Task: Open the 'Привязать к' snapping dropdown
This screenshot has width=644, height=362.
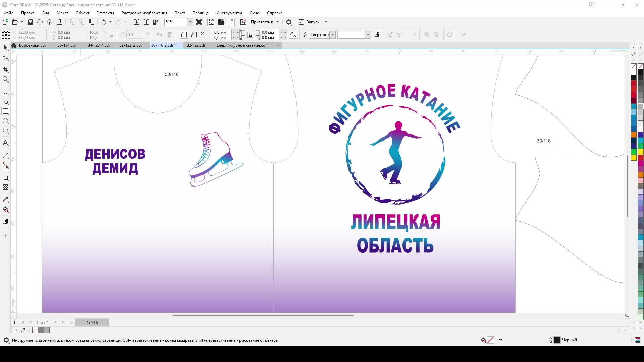Action: point(265,22)
